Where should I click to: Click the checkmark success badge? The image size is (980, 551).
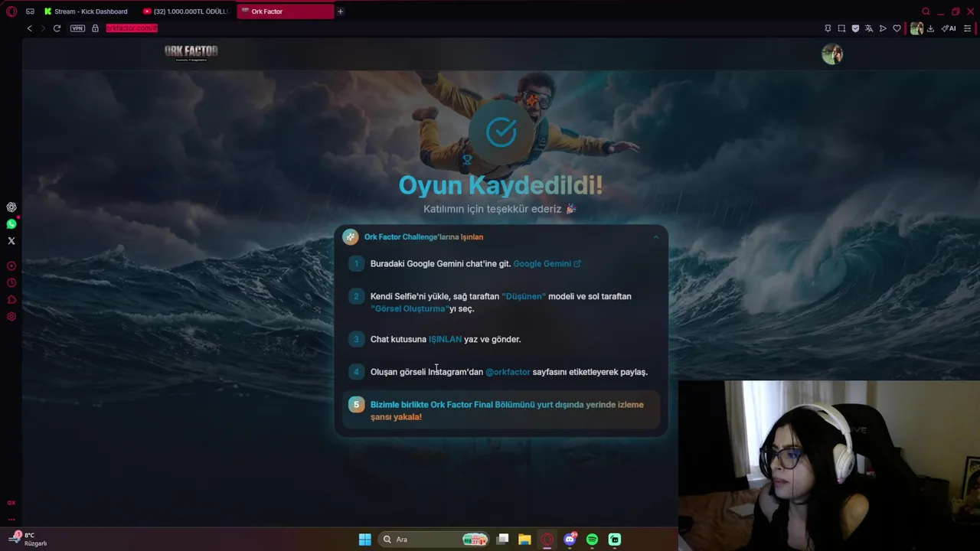pos(501,132)
